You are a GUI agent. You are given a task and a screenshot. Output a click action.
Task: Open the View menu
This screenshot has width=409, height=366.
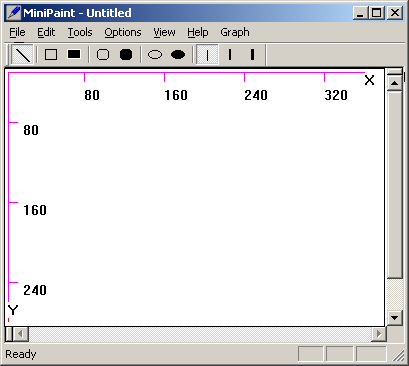click(x=164, y=32)
